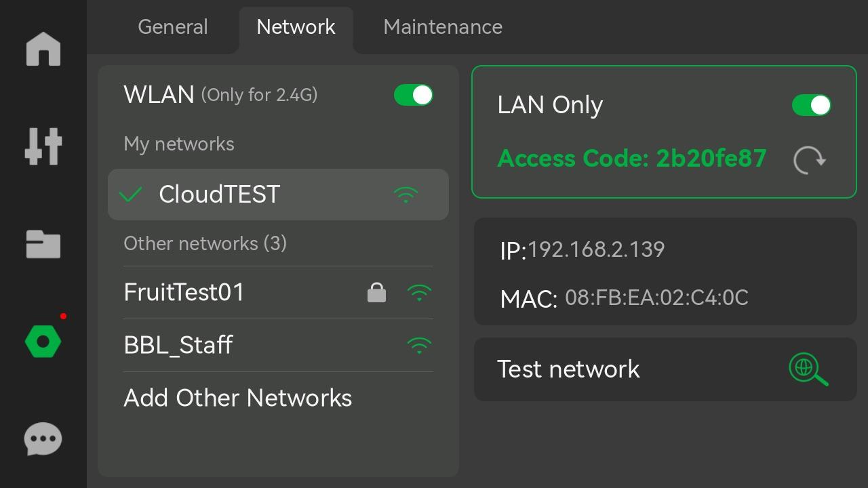Click BBL_Staff Wi-Fi signal icon
Screen dimensions: 868x488
click(x=419, y=346)
